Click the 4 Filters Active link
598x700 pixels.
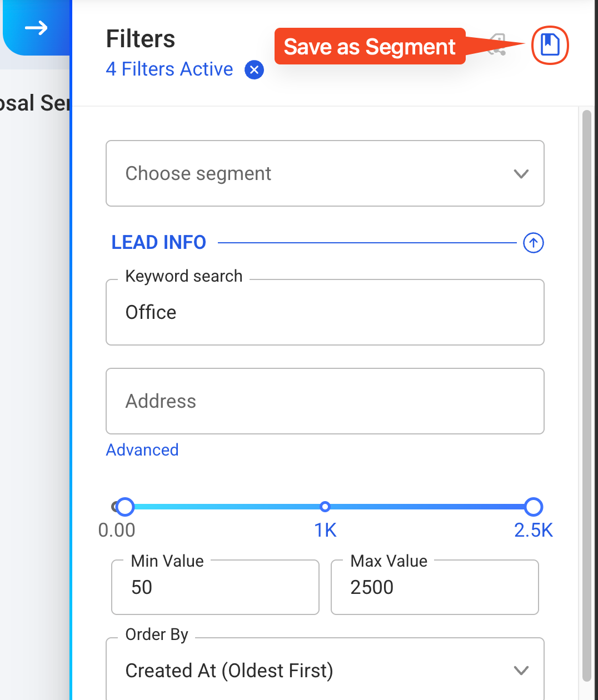point(170,69)
